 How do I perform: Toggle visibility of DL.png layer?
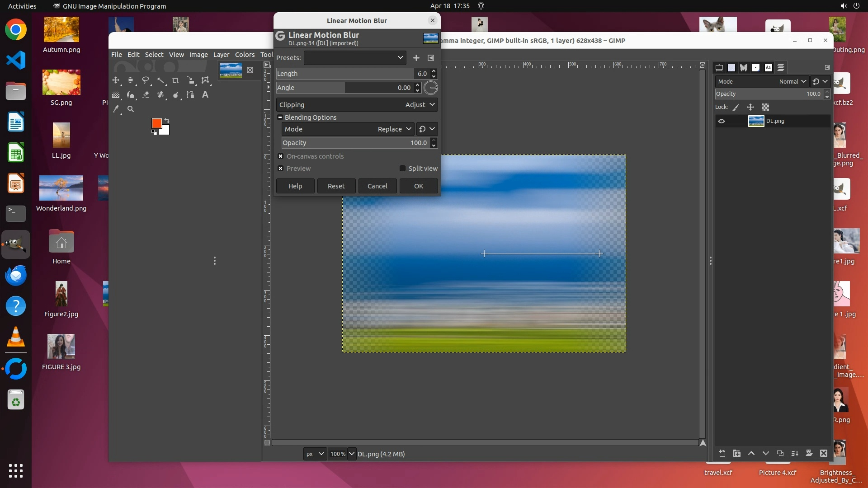(x=722, y=121)
